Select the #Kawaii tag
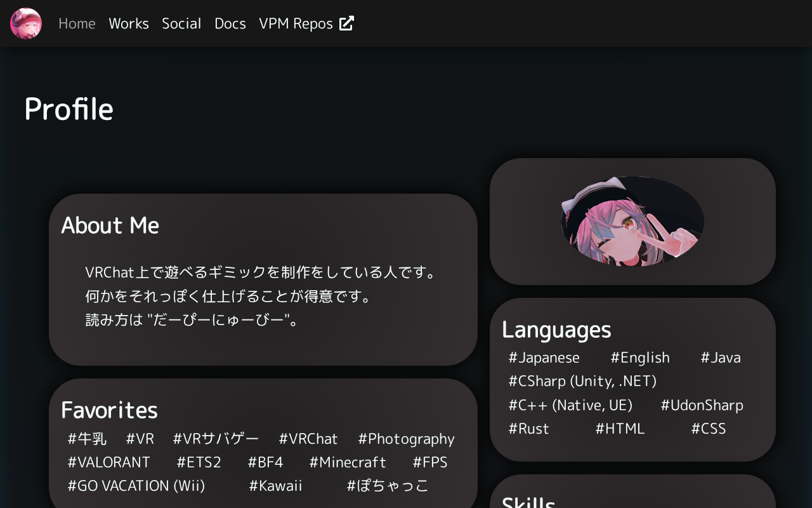 [275, 486]
